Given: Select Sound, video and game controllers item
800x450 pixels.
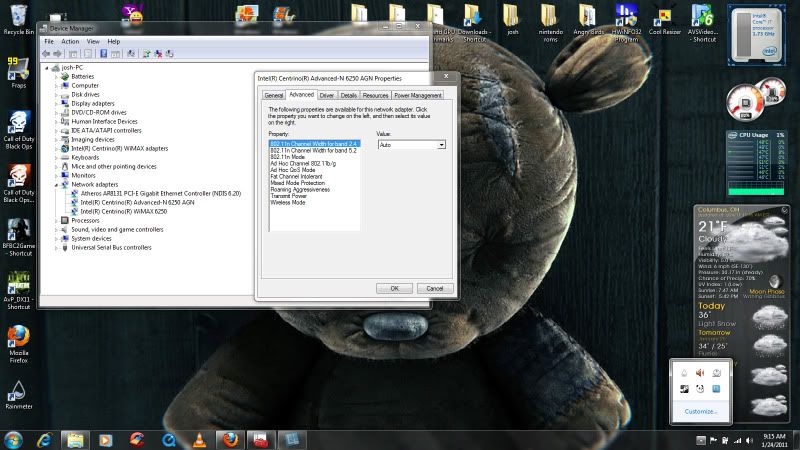Looking at the screenshot, I should click(117, 230).
